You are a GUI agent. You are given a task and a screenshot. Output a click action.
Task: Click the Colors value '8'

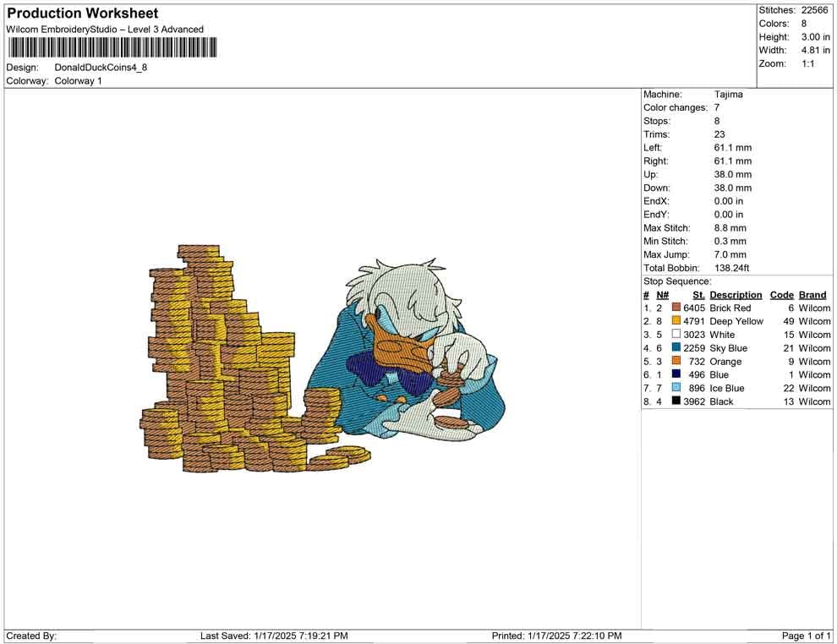pyautogui.click(x=804, y=24)
